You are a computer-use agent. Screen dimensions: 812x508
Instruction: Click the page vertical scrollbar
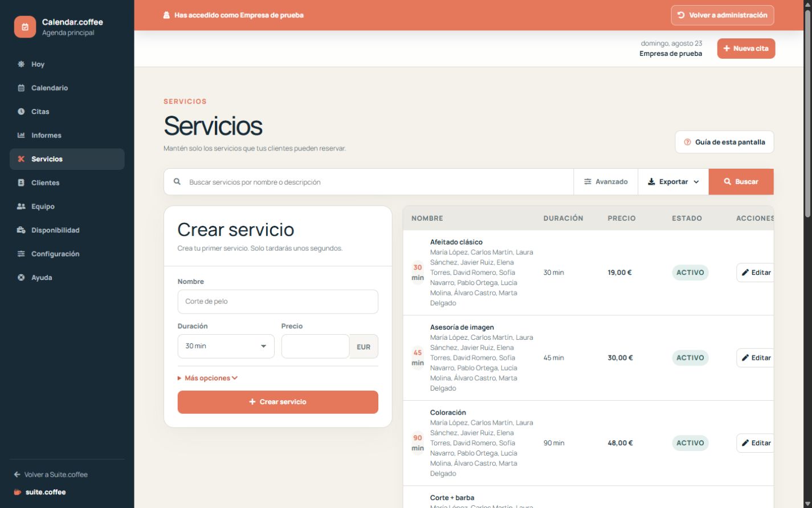(807, 114)
